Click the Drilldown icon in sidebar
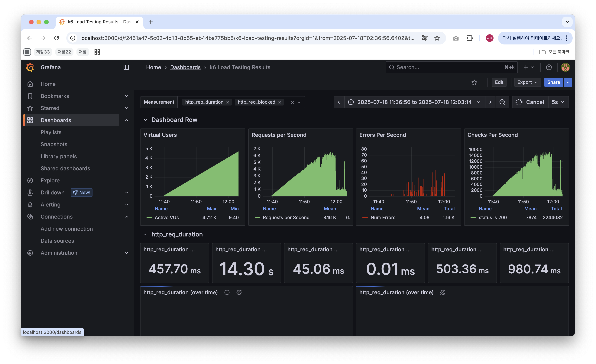 30,193
